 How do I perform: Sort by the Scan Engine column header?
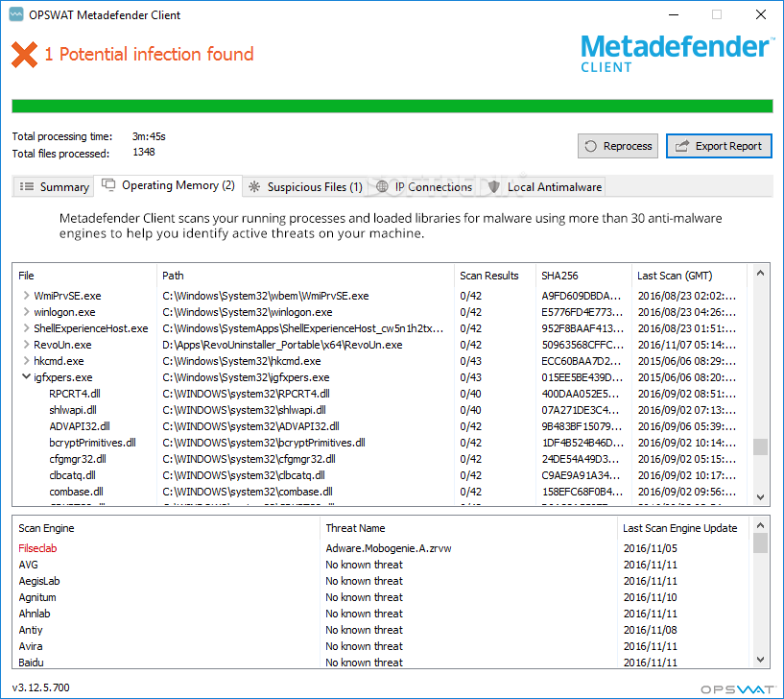(166, 528)
